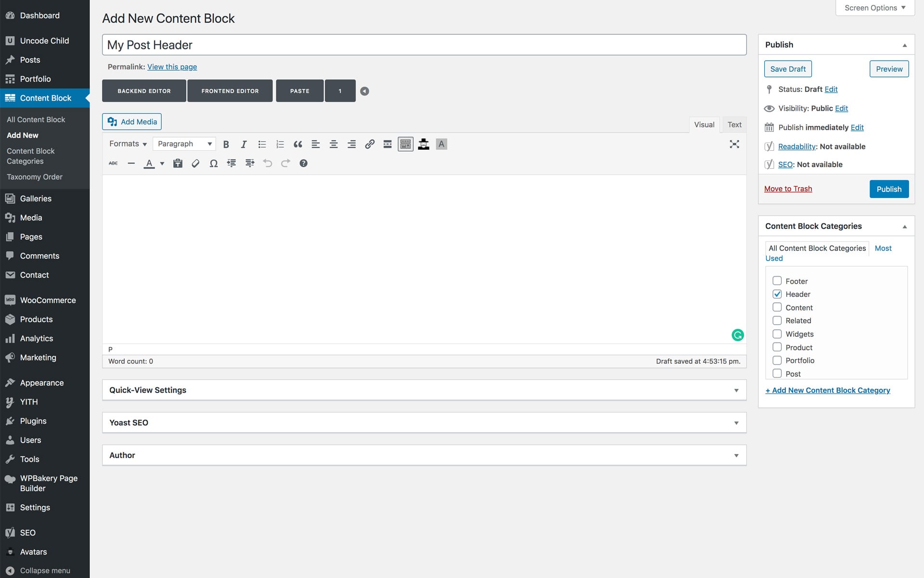The image size is (924, 578).
Task: Insert a special character (omega)
Action: [x=214, y=163]
